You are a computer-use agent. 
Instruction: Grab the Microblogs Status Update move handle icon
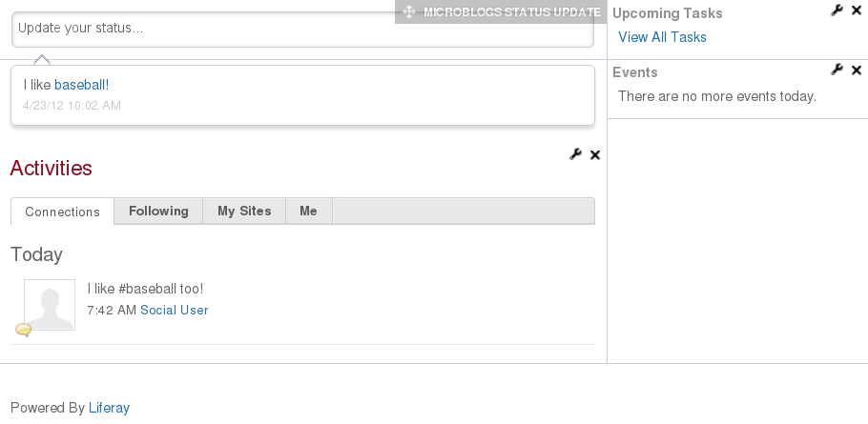click(x=408, y=11)
